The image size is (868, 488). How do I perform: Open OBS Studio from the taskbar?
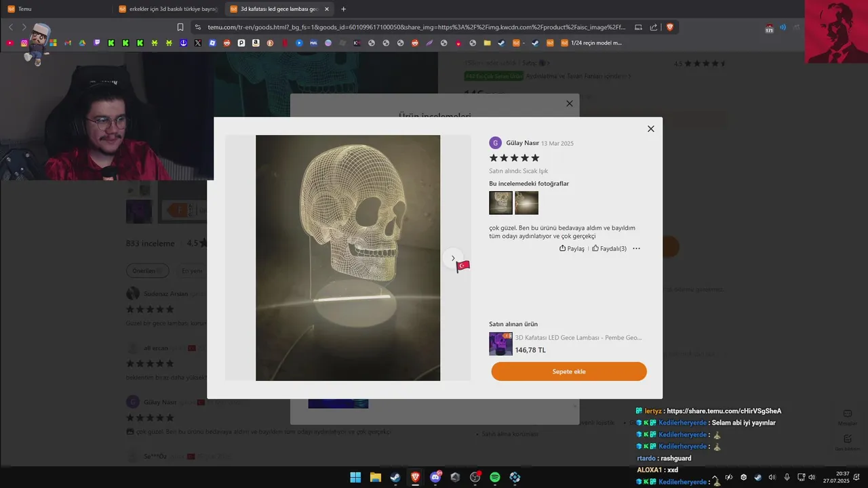pos(475,477)
